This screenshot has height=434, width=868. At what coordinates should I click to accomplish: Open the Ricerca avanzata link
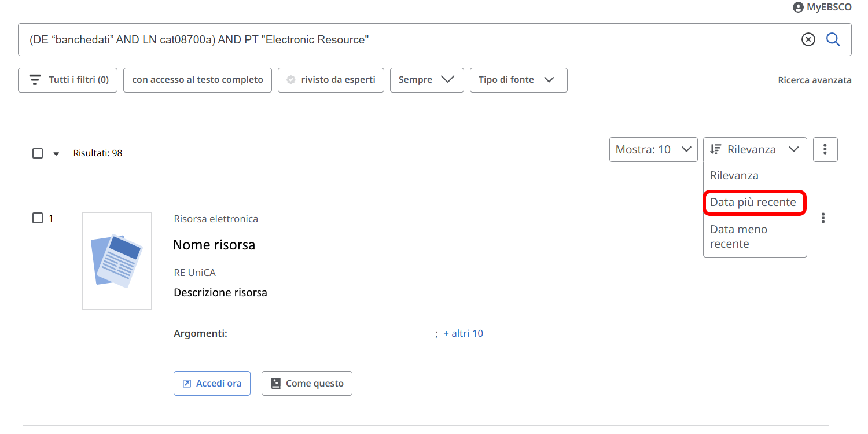coord(814,80)
